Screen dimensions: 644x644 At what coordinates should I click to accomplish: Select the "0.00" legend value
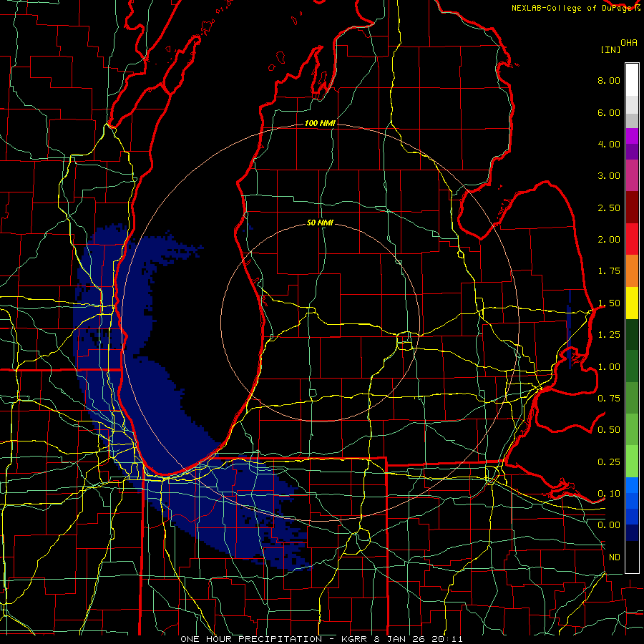[609, 525]
